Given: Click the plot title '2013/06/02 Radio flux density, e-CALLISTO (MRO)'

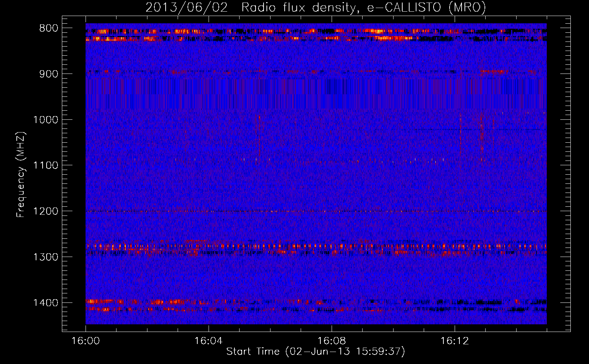Looking at the screenshot, I should 316,7.
